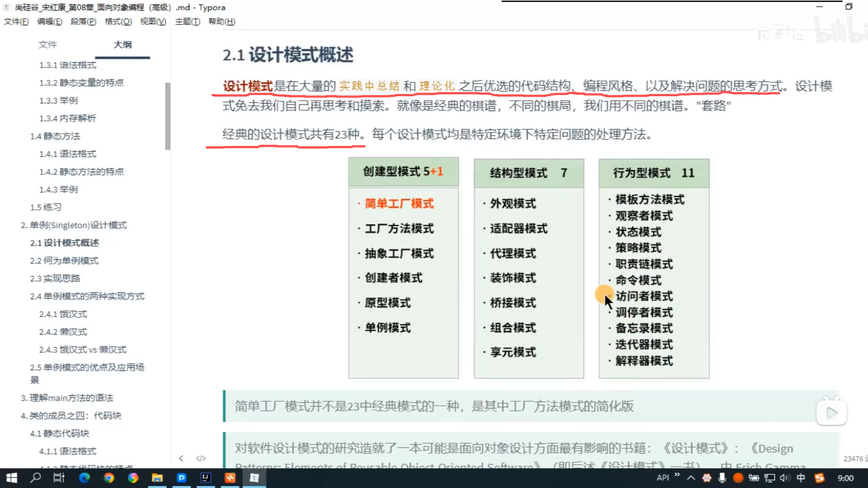Expand the taskbar overflow double-chevron next to API
The height and width of the screenshot is (488, 868).
tap(677, 475)
